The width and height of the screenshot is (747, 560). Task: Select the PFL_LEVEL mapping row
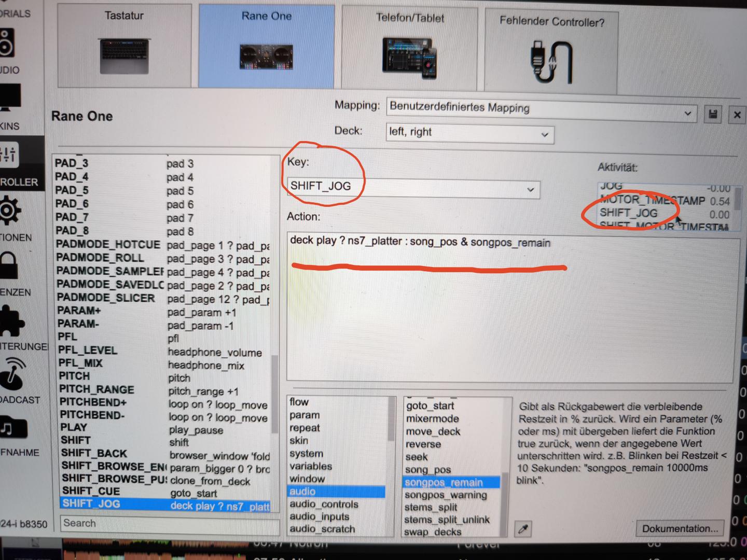point(163,351)
